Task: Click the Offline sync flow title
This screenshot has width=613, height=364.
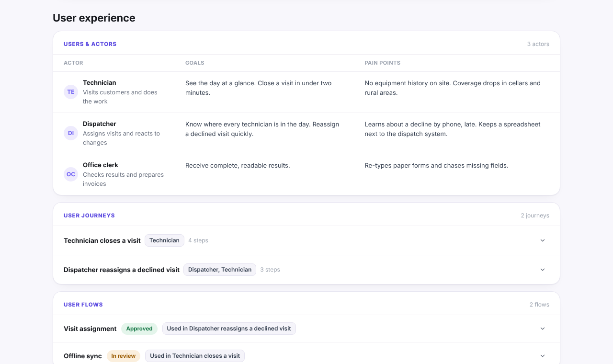Action: tap(83, 356)
